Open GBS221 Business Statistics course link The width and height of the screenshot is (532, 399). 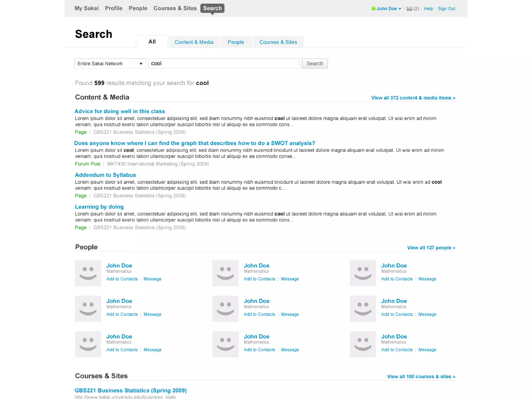click(x=130, y=390)
